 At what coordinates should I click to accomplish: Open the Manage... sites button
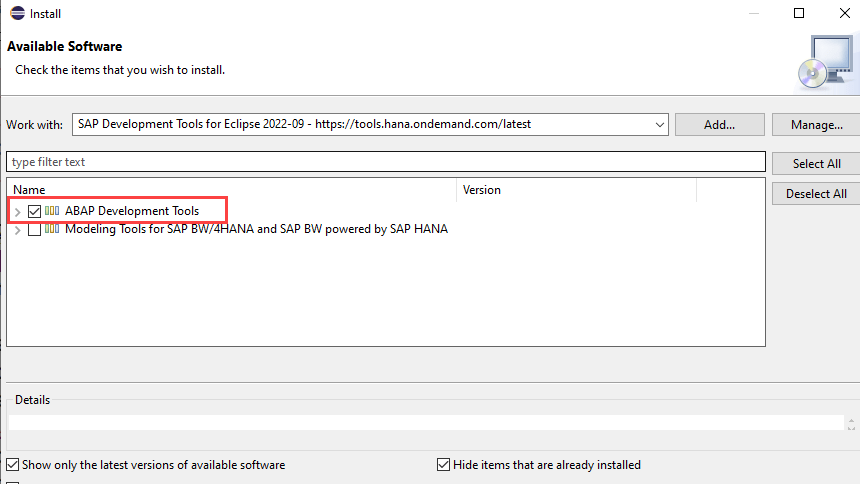[816, 125]
